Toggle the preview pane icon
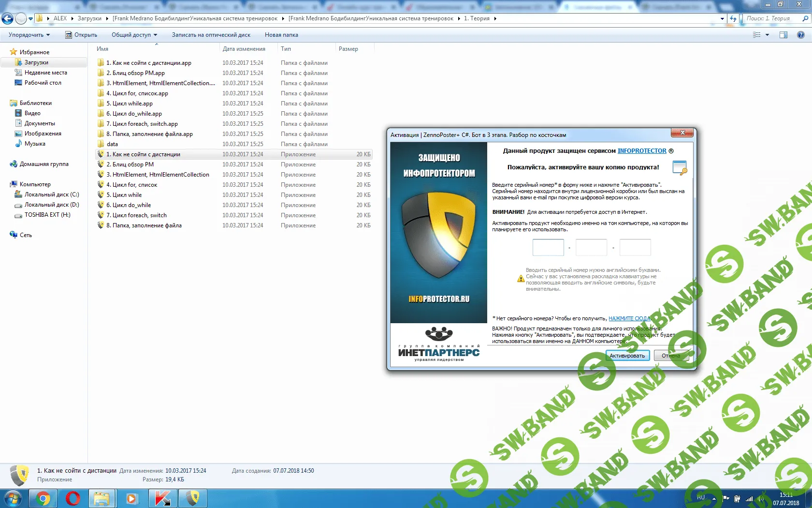Screen dimensions: 812x508 (783, 35)
